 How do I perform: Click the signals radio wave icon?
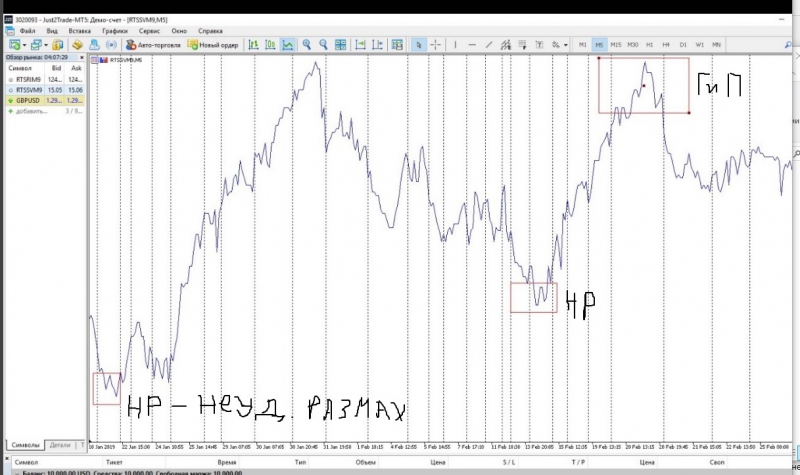111,45
